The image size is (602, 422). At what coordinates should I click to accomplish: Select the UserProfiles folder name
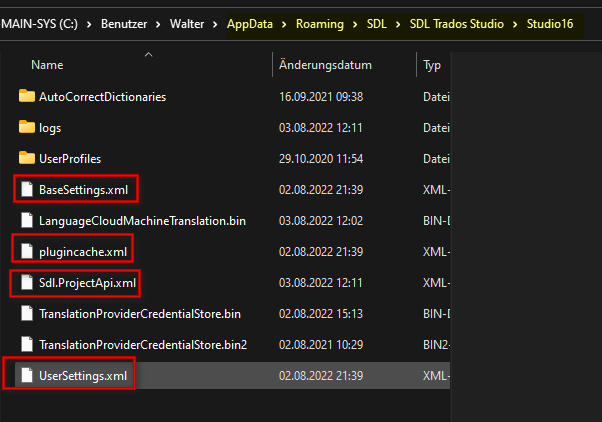pos(70,159)
